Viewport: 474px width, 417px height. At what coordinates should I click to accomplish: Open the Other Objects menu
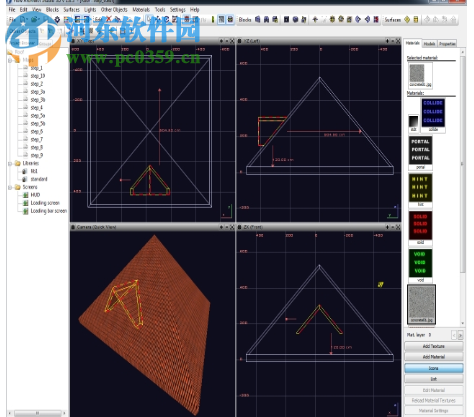(x=114, y=10)
